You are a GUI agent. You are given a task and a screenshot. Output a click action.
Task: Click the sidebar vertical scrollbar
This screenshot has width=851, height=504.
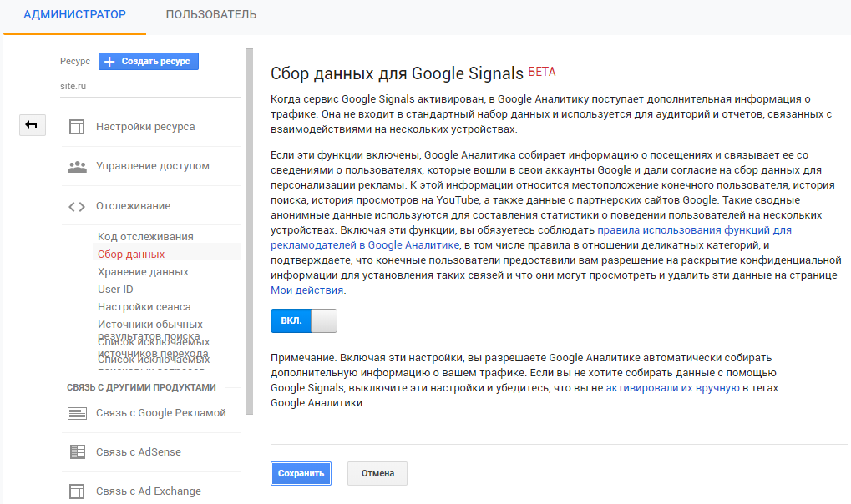pyautogui.click(x=250, y=232)
